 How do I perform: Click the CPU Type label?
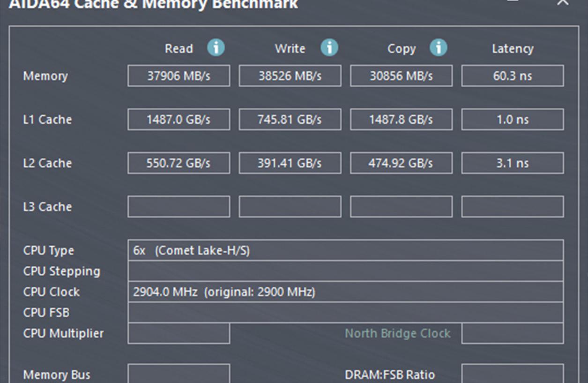(49, 251)
